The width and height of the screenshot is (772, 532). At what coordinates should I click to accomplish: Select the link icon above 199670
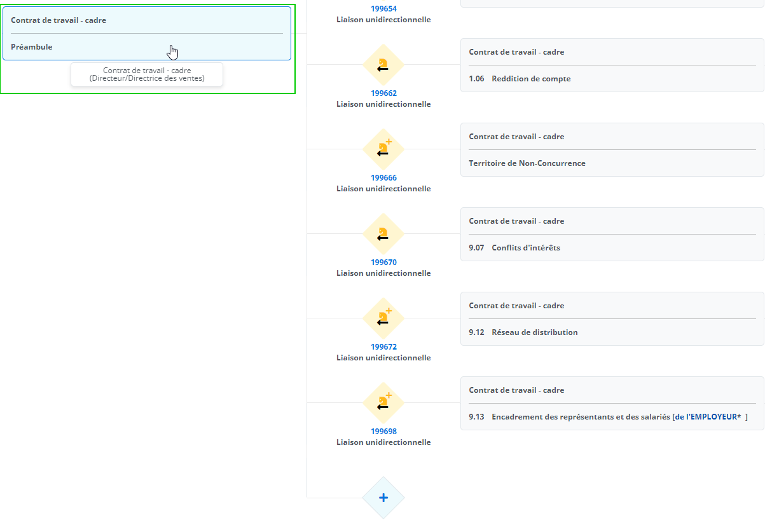[x=383, y=234]
